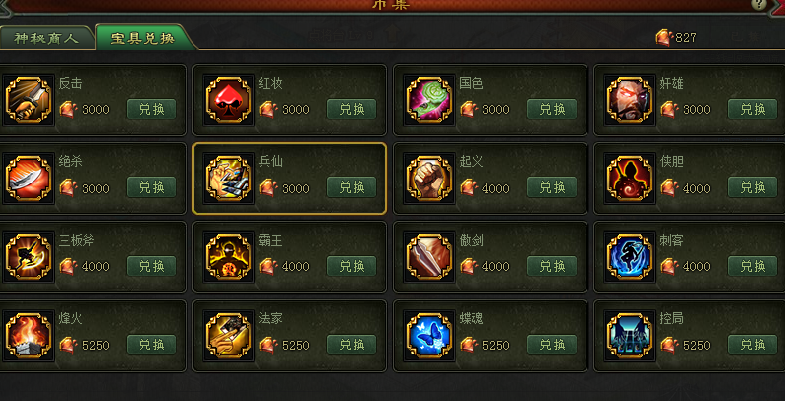The image size is (785, 401).
Task: Click the 蝶魂 blue butterfly icon
Action: pos(429,335)
